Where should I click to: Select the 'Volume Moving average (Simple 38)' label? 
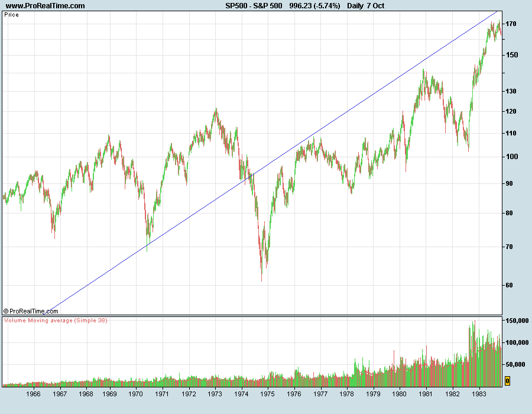tap(56, 321)
